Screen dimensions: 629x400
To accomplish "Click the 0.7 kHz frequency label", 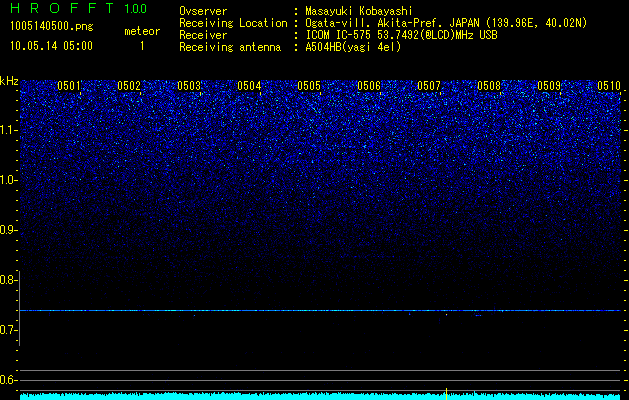I will [x=9, y=330].
